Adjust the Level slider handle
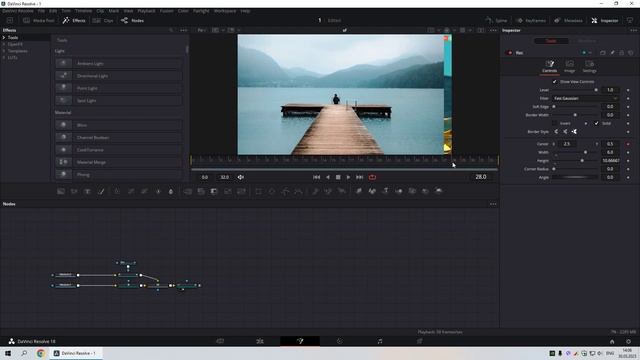 coord(596,90)
